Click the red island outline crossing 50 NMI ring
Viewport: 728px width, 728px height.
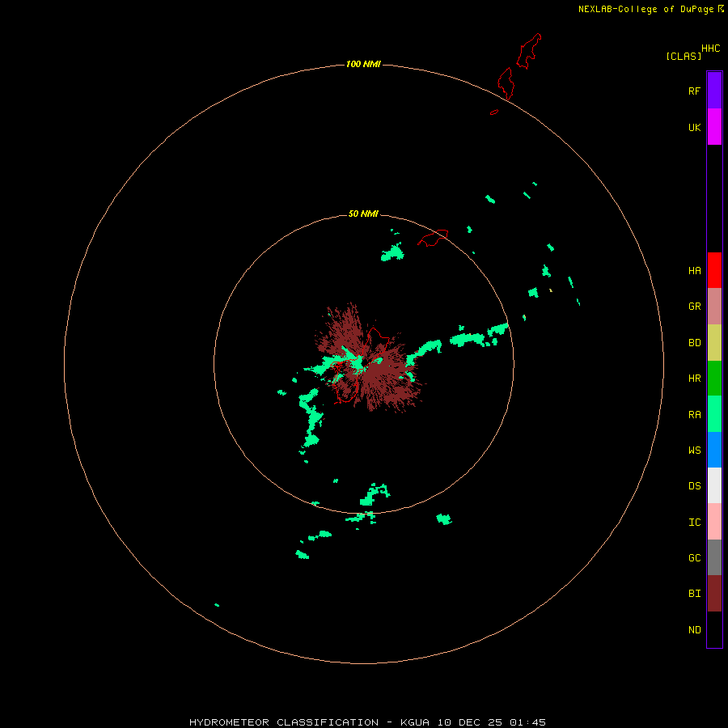click(433, 238)
